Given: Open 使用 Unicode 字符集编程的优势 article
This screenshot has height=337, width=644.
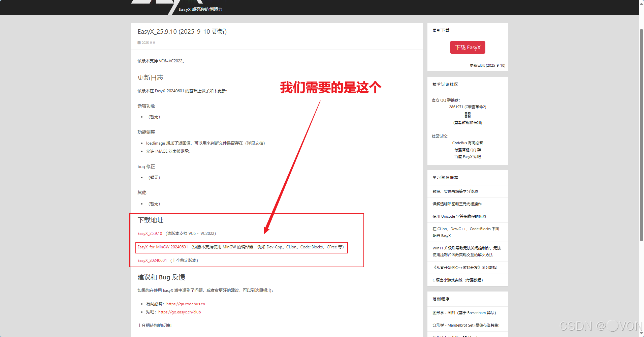Looking at the screenshot, I should pos(459,216).
